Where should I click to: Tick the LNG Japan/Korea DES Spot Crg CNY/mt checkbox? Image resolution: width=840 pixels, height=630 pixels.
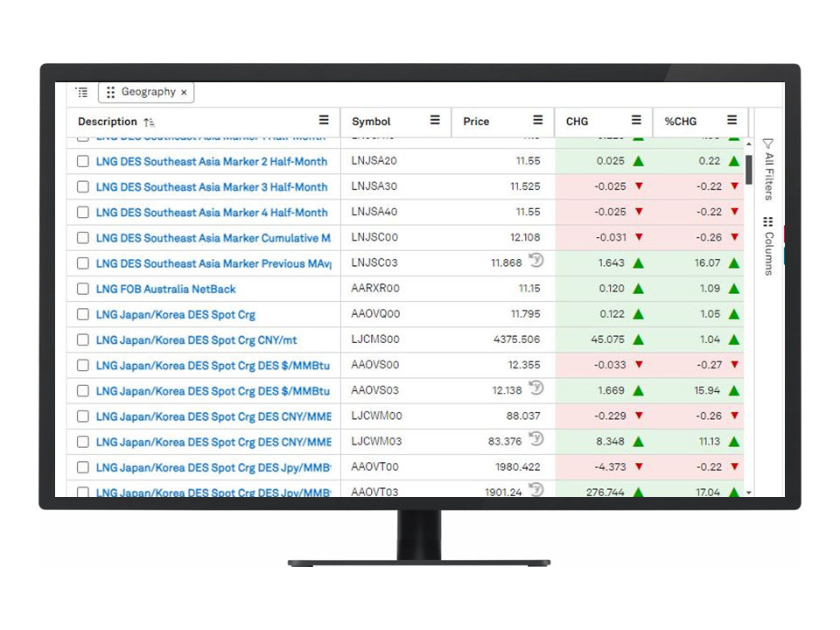(83, 339)
